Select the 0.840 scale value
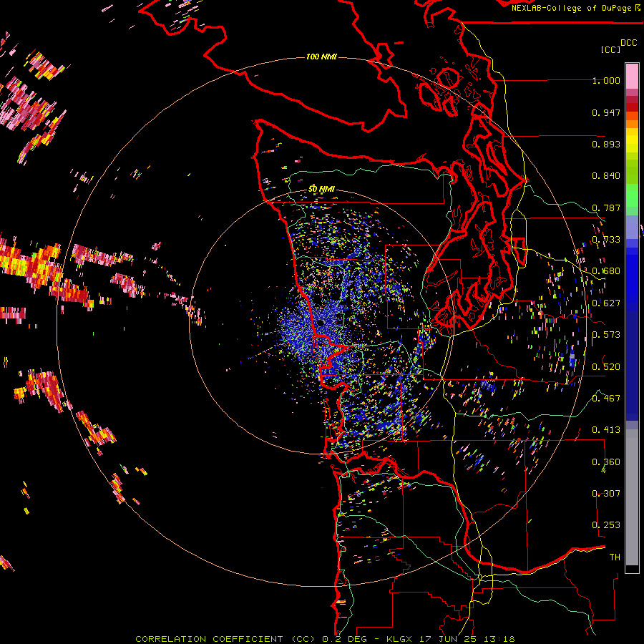This screenshot has height=644, width=644. coord(606,176)
